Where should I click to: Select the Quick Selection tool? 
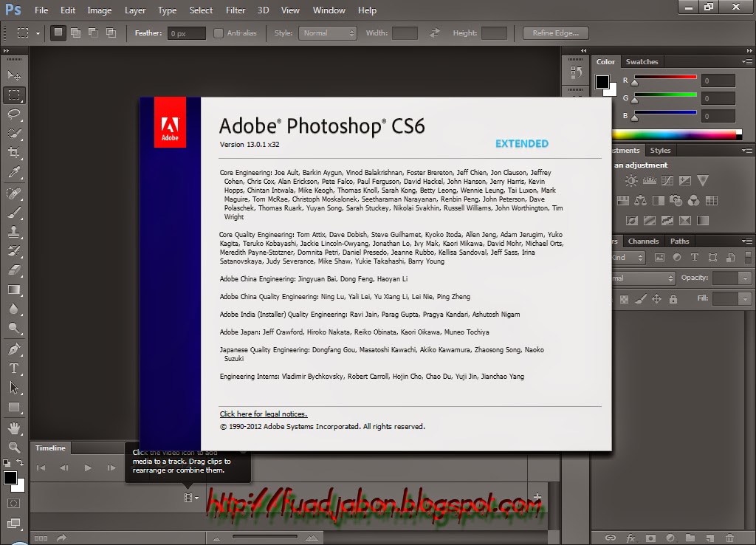[14, 134]
